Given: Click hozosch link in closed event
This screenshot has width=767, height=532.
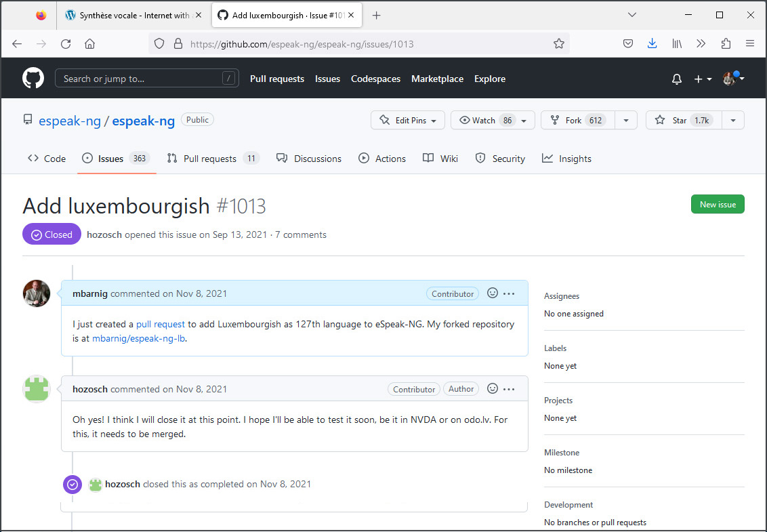Looking at the screenshot, I should pos(123,484).
